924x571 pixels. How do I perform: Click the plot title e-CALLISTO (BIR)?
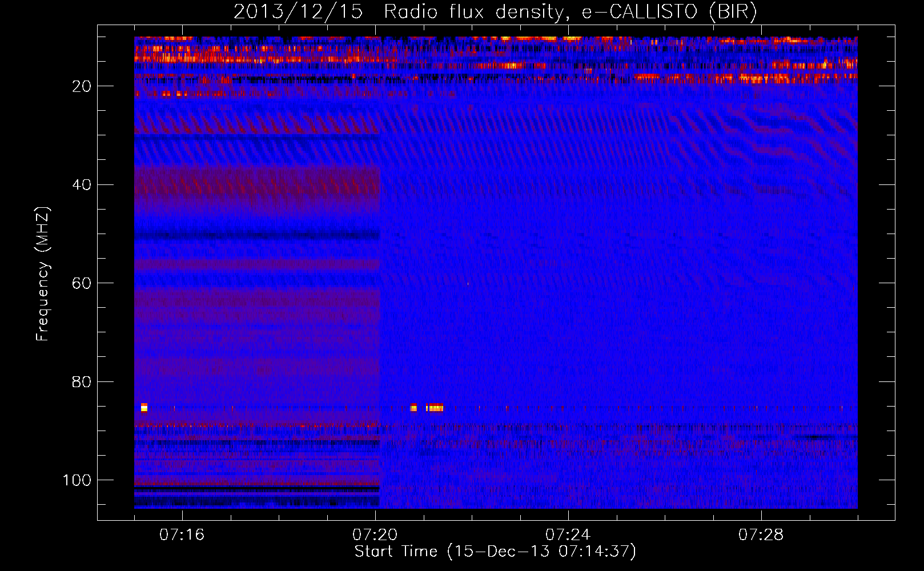tap(669, 12)
